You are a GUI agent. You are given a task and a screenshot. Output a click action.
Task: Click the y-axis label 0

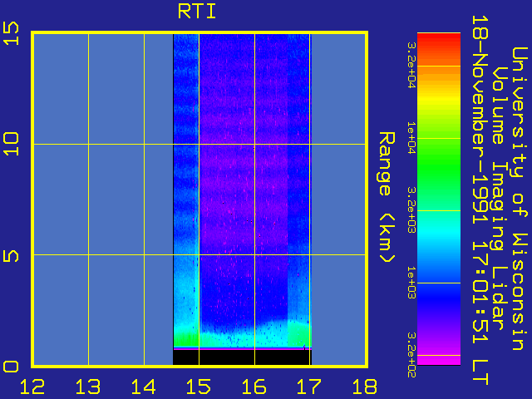pos(11,367)
